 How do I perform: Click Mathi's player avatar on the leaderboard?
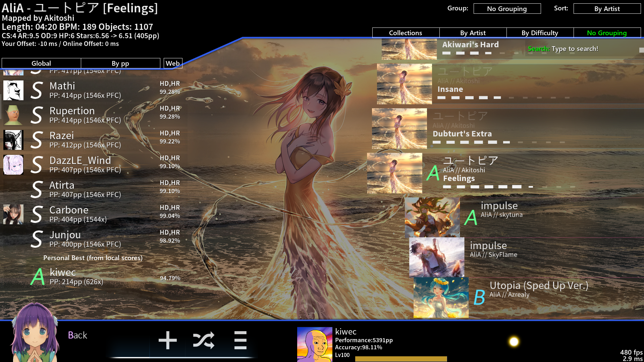pyautogui.click(x=13, y=90)
